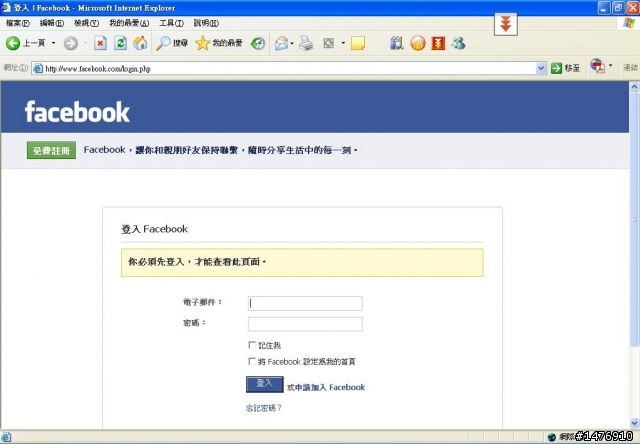The width and height of the screenshot is (640, 444).
Task: Expand the PDF converter dropdown arrow
Action: tap(611, 65)
